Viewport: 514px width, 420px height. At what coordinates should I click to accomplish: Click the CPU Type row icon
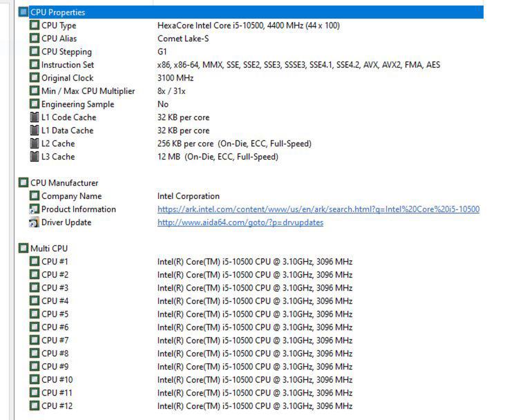point(34,26)
